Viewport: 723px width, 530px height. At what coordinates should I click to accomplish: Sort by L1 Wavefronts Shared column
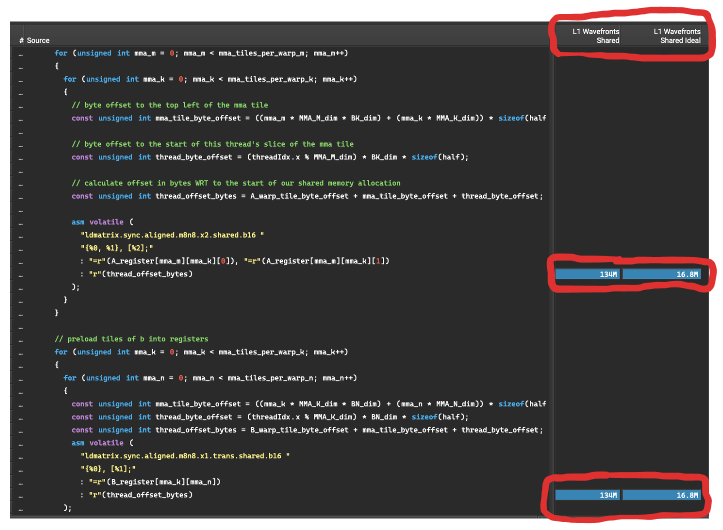click(x=594, y=36)
